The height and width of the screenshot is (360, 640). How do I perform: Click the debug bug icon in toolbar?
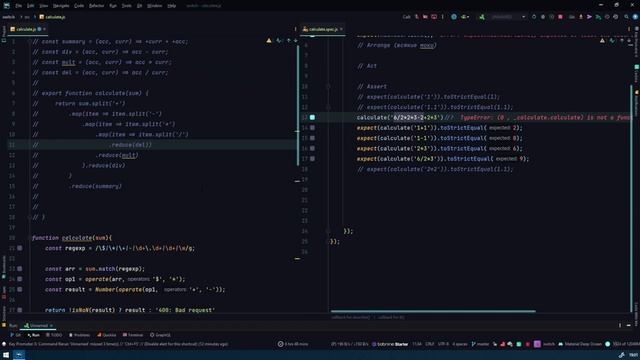543,17
